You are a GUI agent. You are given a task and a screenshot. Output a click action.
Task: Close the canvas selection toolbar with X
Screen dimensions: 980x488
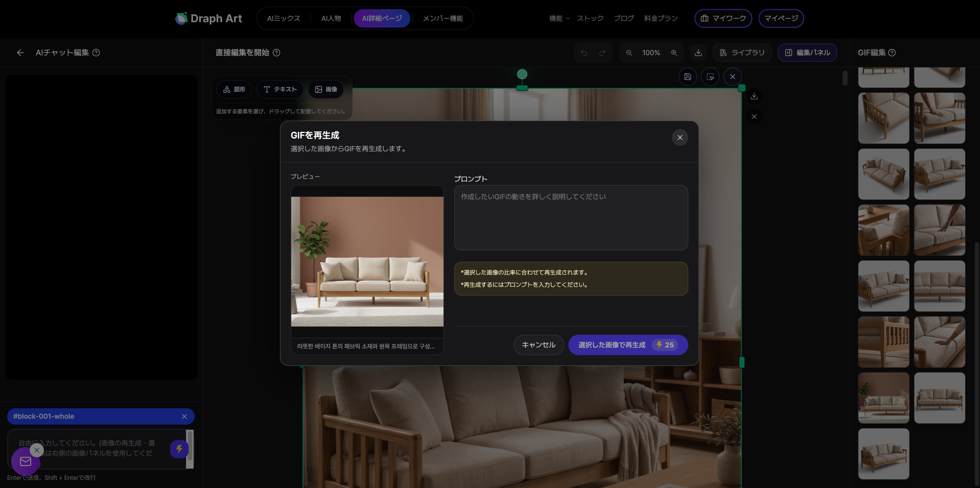coord(732,77)
